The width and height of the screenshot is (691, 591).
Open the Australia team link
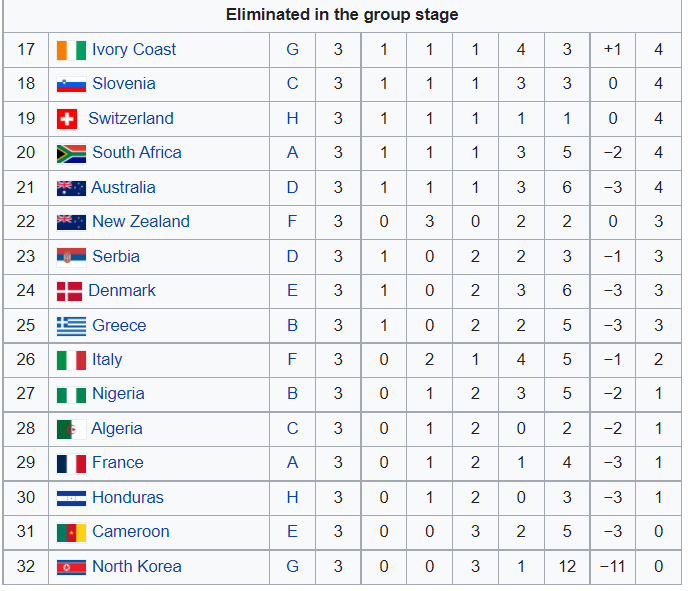pyautogui.click(x=123, y=188)
